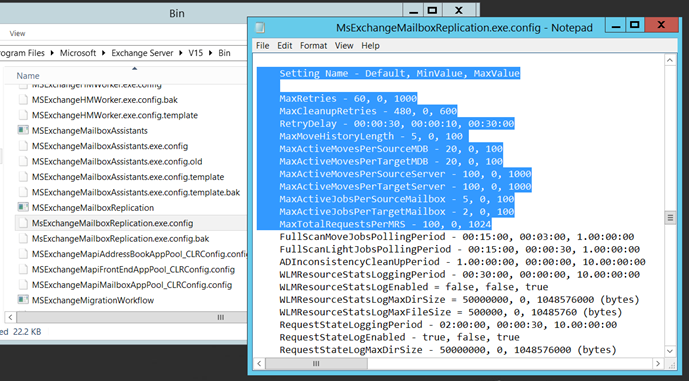Expand the chevron before Microsoft breadcrumb
689x381 pixels.
click(52, 53)
